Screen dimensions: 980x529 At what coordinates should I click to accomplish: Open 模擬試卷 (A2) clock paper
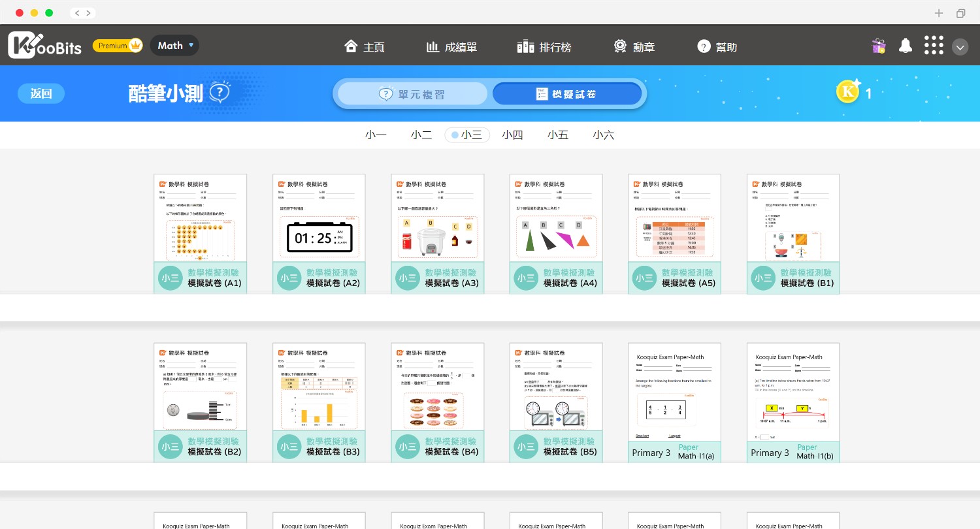319,233
